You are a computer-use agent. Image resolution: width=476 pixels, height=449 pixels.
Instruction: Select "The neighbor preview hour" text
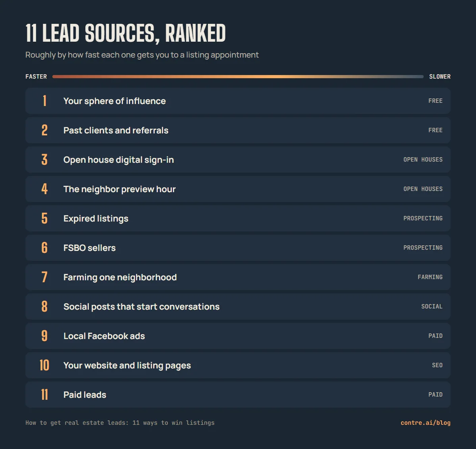coord(119,189)
